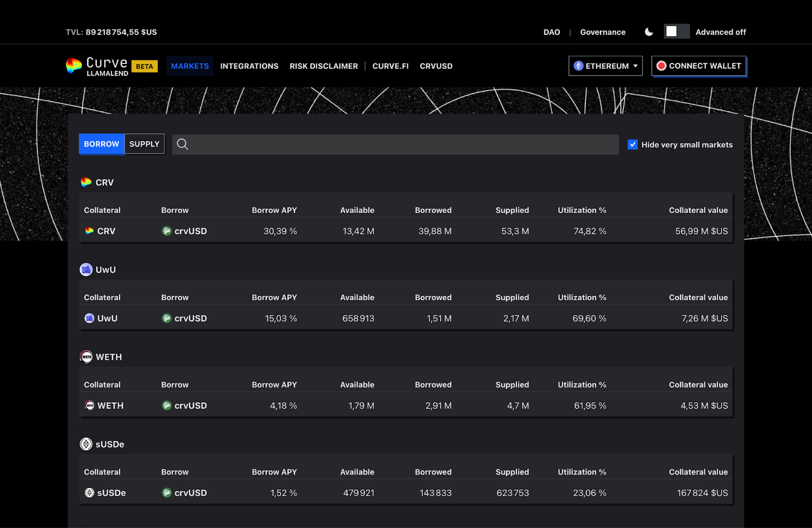
Task: Open the Ethereum network dropdown
Action: point(605,66)
